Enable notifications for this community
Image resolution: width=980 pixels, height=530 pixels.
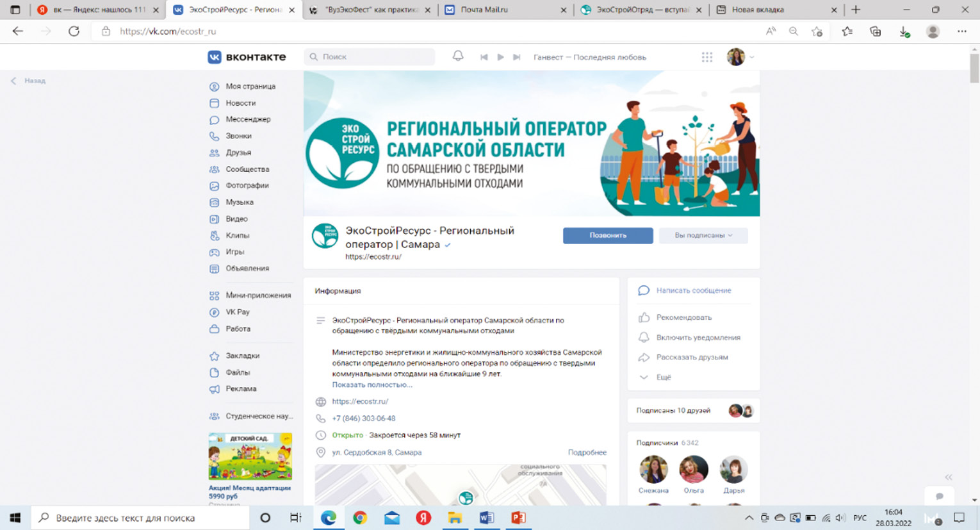pyautogui.click(x=698, y=338)
